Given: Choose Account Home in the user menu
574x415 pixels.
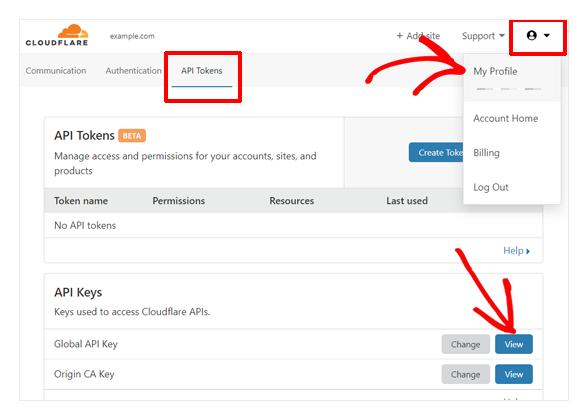Looking at the screenshot, I should pos(506,118).
